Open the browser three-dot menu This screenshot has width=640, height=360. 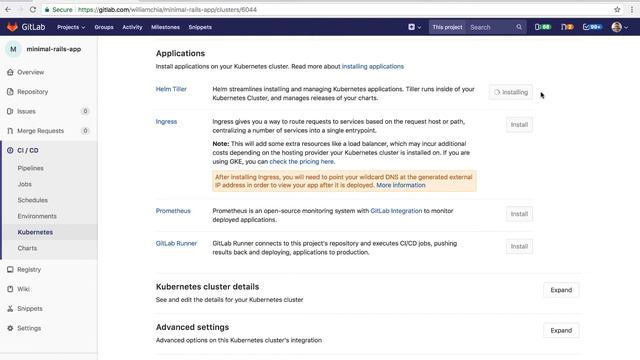coord(632,9)
